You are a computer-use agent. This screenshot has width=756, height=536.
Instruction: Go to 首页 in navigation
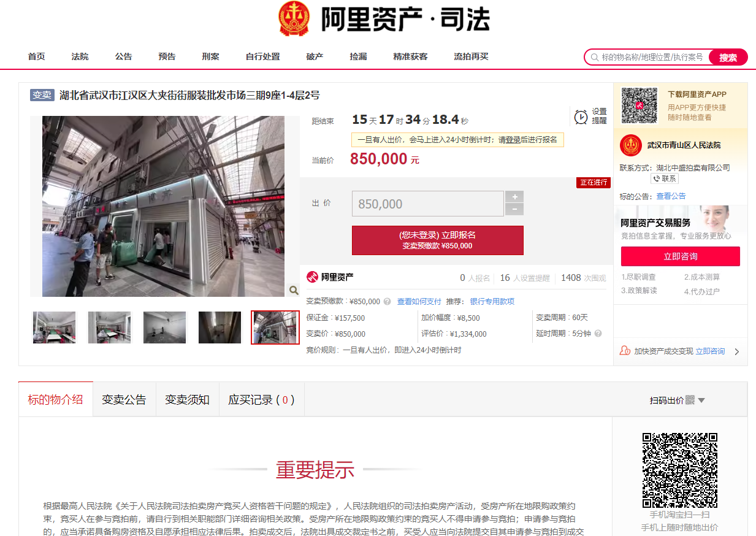coord(36,56)
